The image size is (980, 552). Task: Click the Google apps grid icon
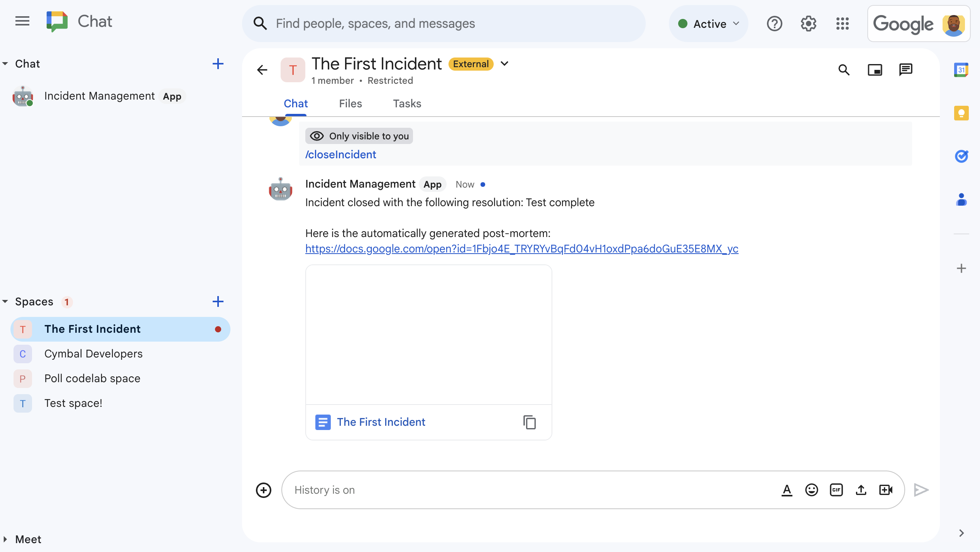click(843, 24)
